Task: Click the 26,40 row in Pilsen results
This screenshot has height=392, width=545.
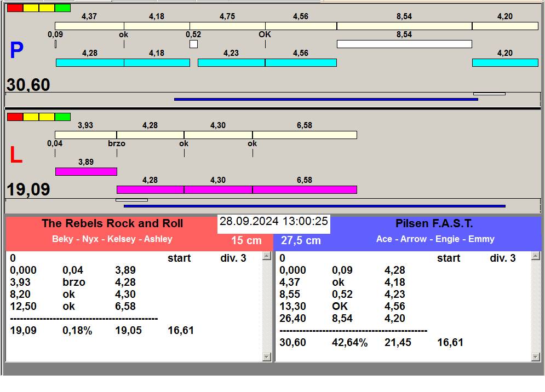Action: click(x=342, y=318)
